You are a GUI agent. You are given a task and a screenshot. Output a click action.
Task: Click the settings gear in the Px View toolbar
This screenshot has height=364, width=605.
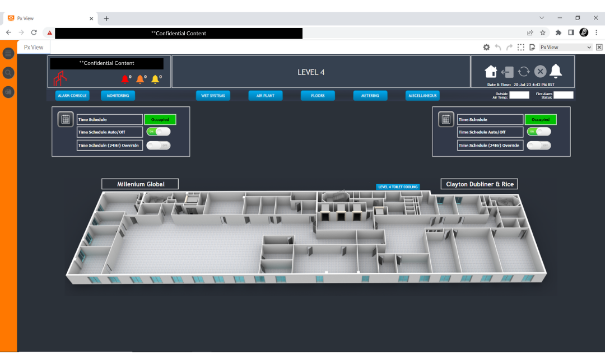[x=486, y=47]
